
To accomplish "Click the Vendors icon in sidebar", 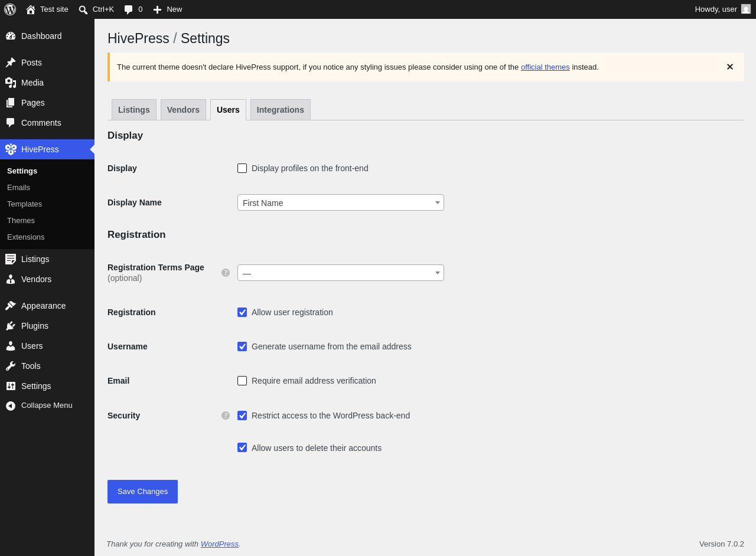I will (11, 279).
